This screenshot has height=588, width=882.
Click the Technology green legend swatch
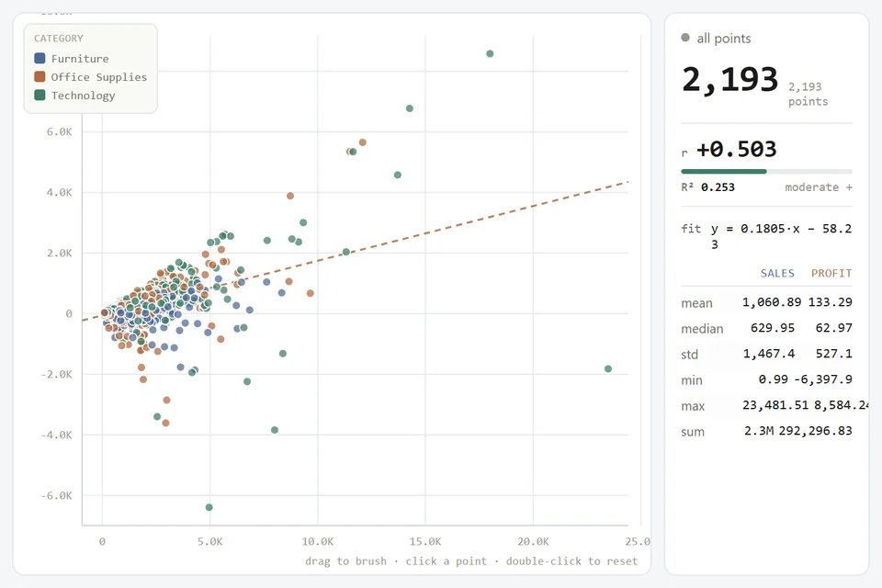pos(40,96)
